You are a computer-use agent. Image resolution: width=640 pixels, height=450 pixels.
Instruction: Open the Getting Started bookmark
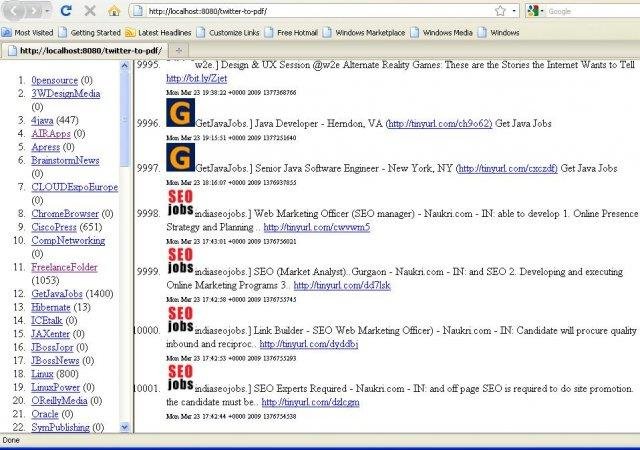click(x=90, y=33)
